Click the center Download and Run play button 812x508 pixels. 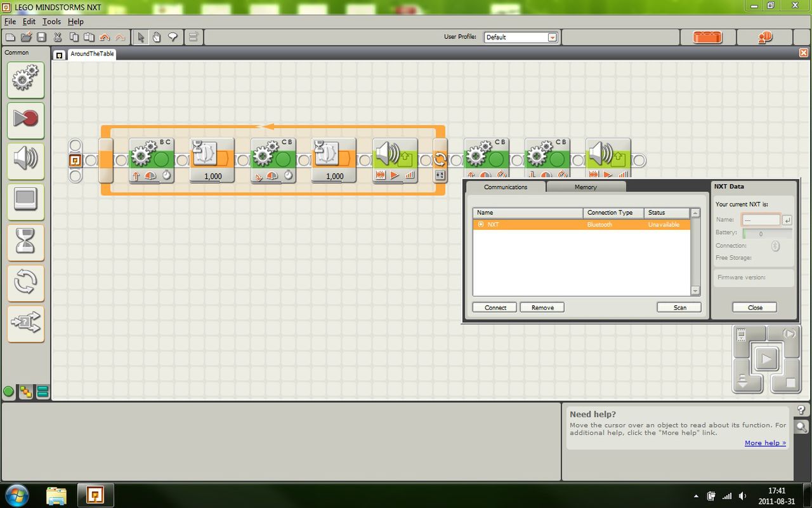coord(766,359)
